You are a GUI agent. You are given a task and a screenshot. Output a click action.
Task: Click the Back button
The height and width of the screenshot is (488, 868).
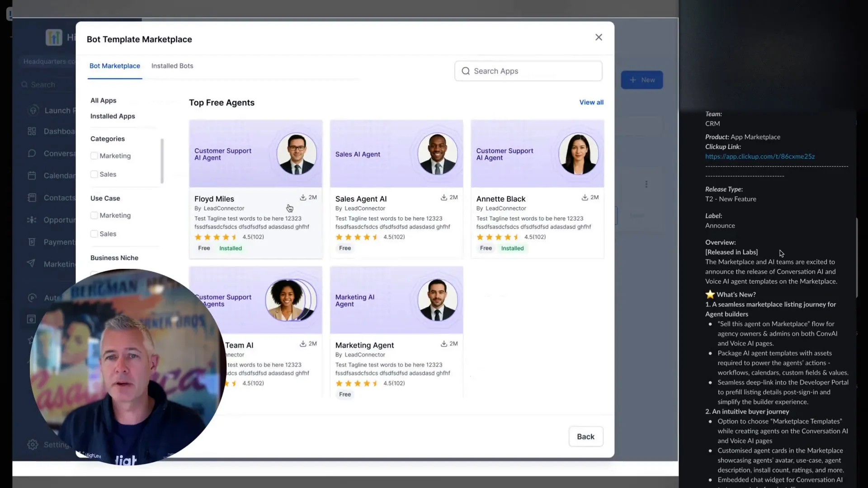tap(585, 437)
